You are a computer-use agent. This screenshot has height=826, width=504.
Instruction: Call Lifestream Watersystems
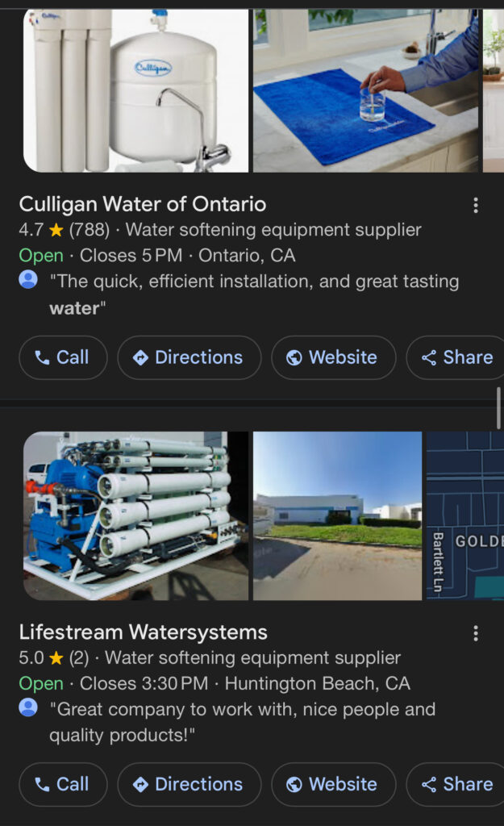coord(63,784)
